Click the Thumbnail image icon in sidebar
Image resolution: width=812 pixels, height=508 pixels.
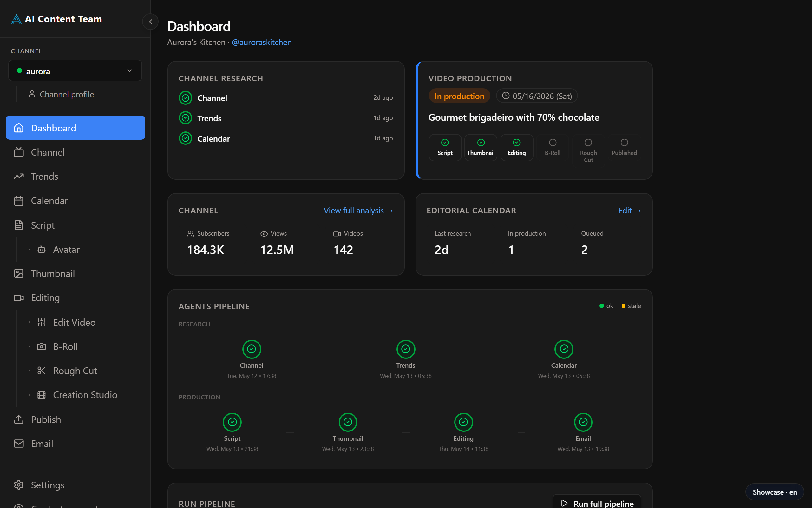pyautogui.click(x=19, y=273)
